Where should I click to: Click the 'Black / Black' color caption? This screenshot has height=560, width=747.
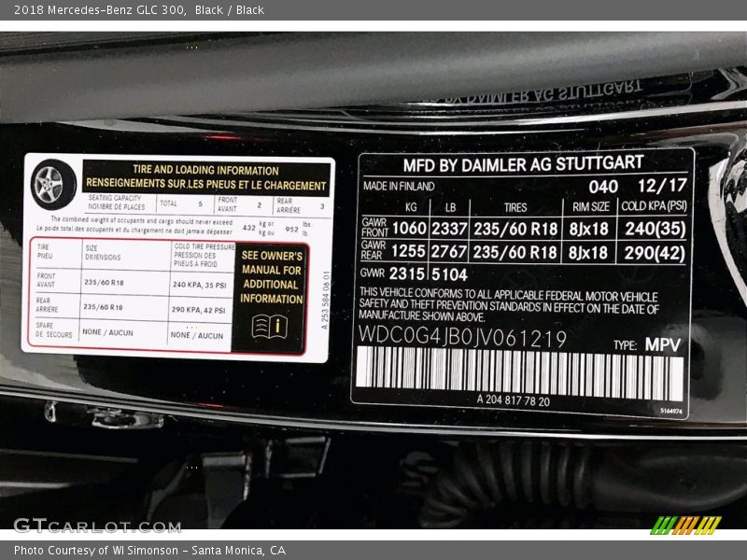[229, 10]
